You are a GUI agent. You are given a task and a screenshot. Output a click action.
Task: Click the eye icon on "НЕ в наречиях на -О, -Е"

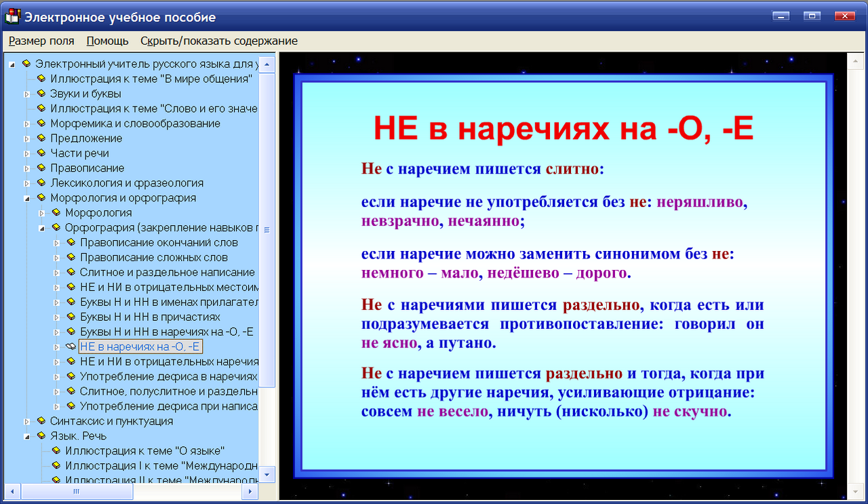[x=69, y=346]
